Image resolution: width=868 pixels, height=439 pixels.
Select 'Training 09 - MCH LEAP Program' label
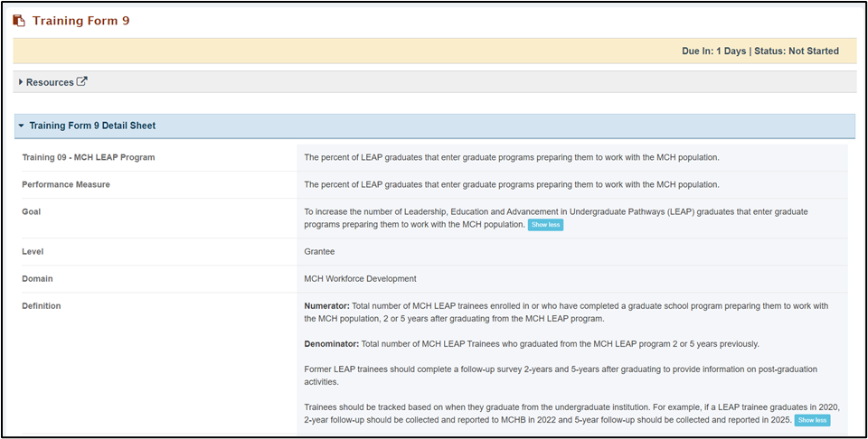(89, 157)
